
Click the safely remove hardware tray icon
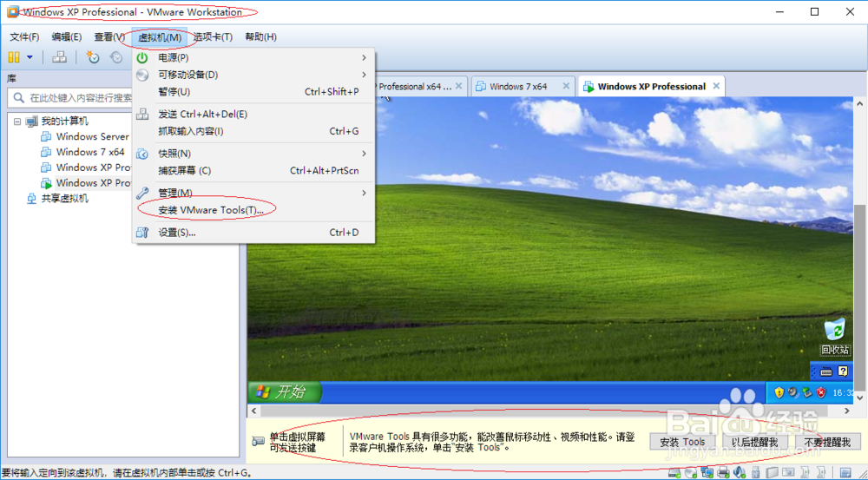click(807, 392)
